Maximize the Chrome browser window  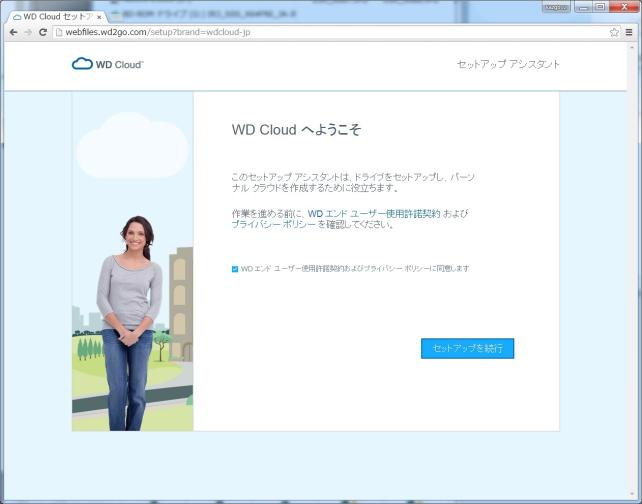click(600, 7)
